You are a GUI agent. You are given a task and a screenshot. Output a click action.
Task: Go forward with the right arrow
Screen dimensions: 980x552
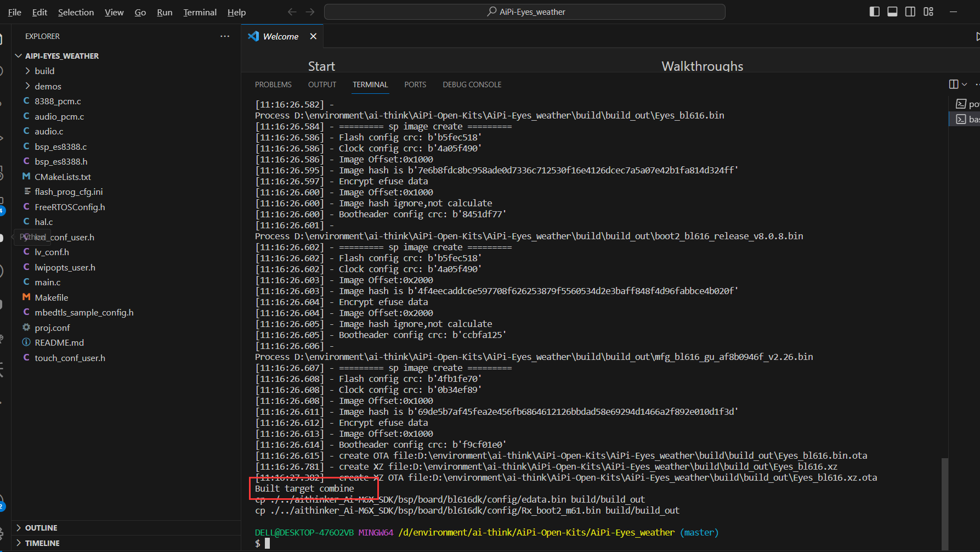tap(310, 12)
